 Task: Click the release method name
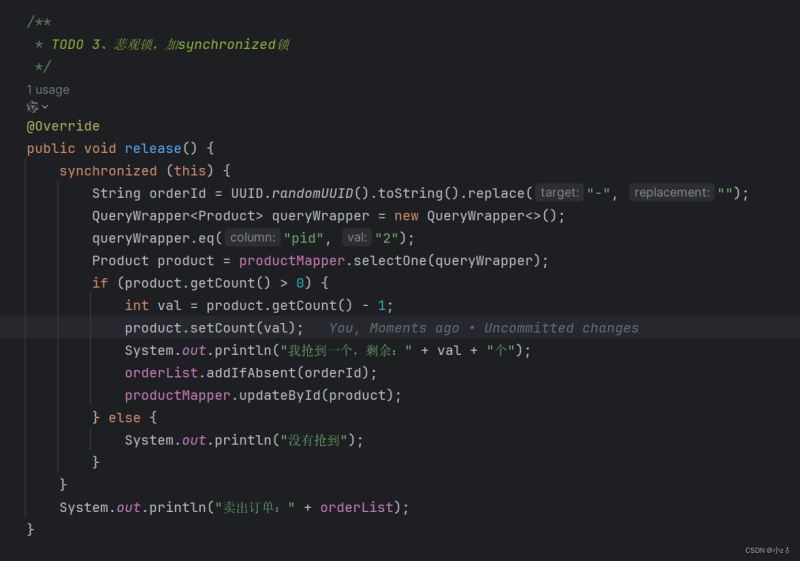click(153, 148)
